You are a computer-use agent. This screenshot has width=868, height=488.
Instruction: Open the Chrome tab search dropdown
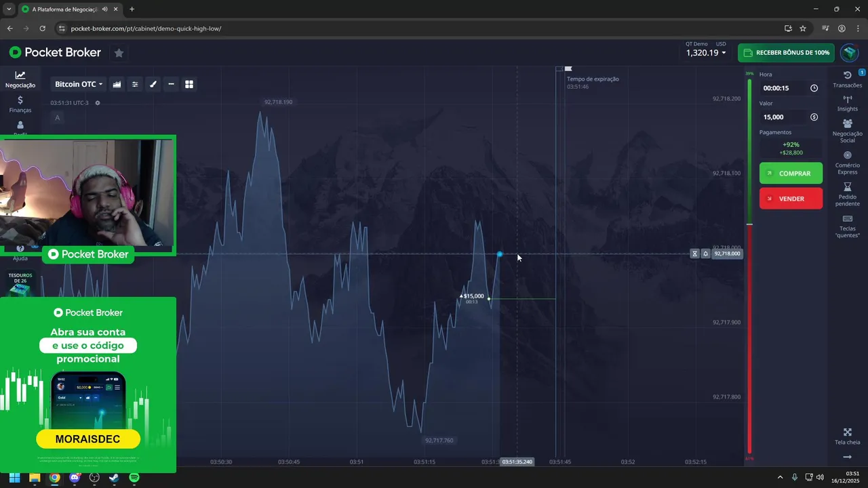[x=9, y=9]
